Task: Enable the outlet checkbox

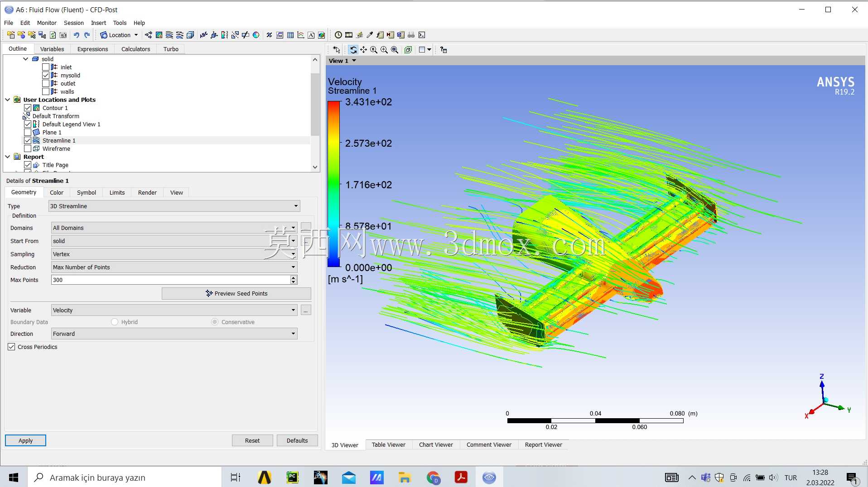Action: 46,83
